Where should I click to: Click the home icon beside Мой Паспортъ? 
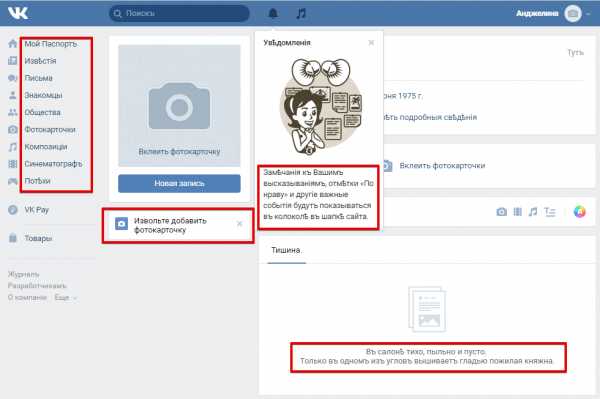pyautogui.click(x=13, y=44)
